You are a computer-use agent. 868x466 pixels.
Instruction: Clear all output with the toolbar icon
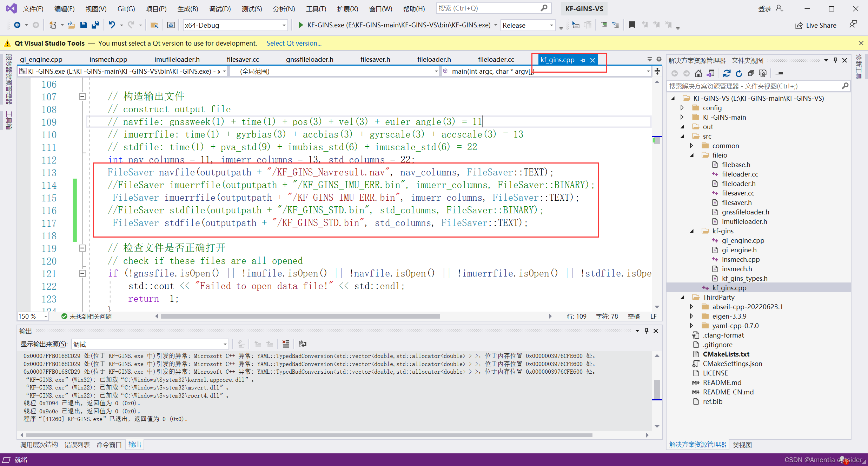(x=286, y=344)
